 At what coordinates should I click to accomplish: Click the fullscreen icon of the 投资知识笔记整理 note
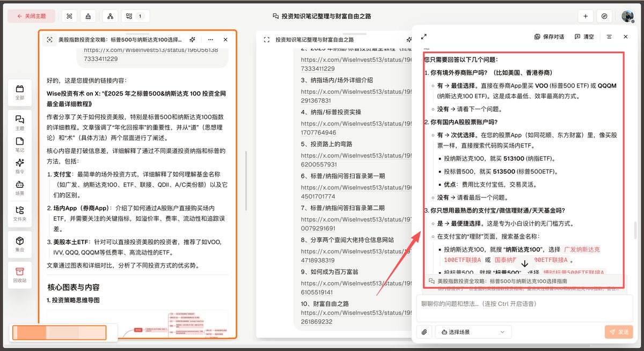click(266, 40)
